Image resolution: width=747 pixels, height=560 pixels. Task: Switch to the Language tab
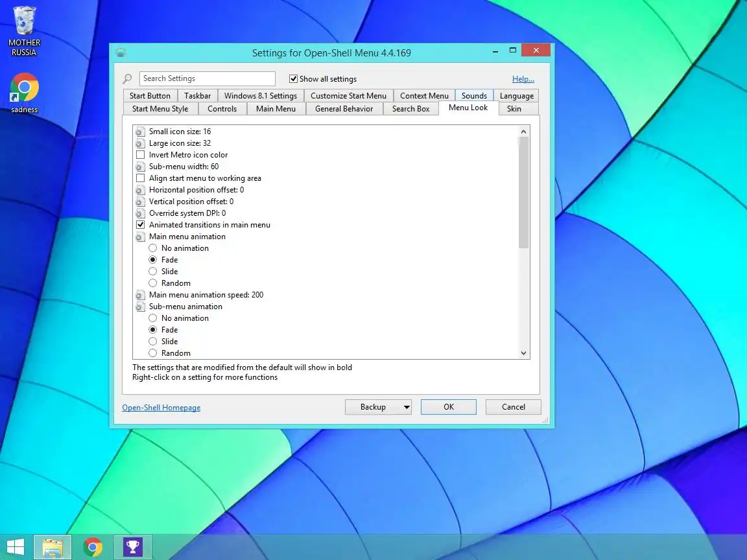[516, 96]
